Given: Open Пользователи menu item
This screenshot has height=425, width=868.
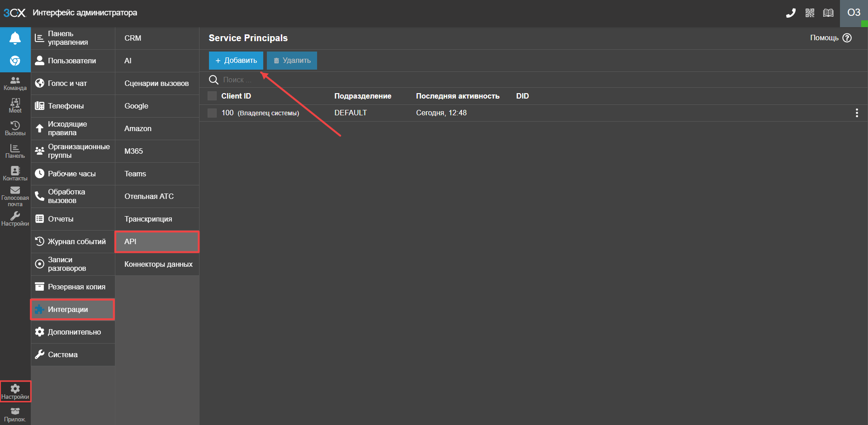Looking at the screenshot, I should (x=73, y=61).
